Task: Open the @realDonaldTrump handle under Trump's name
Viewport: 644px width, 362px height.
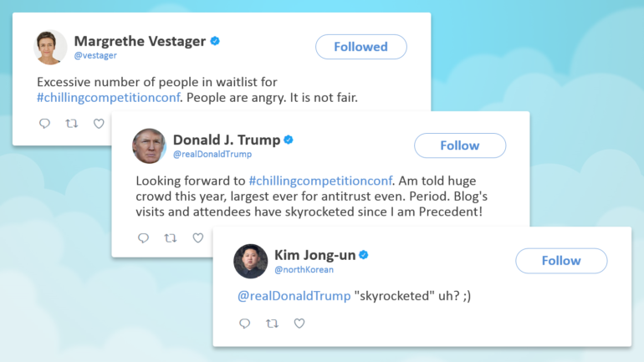Action: (x=212, y=155)
